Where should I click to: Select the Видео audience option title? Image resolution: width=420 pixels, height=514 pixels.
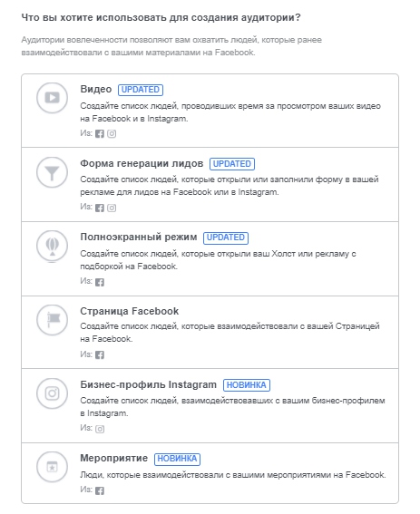tap(96, 89)
